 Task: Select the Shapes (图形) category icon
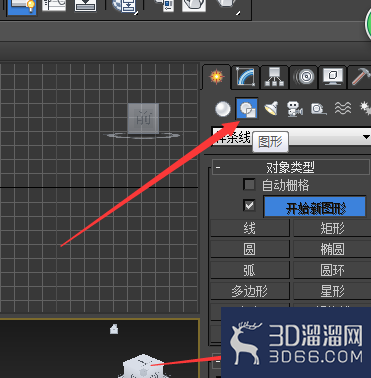pos(247,108)
